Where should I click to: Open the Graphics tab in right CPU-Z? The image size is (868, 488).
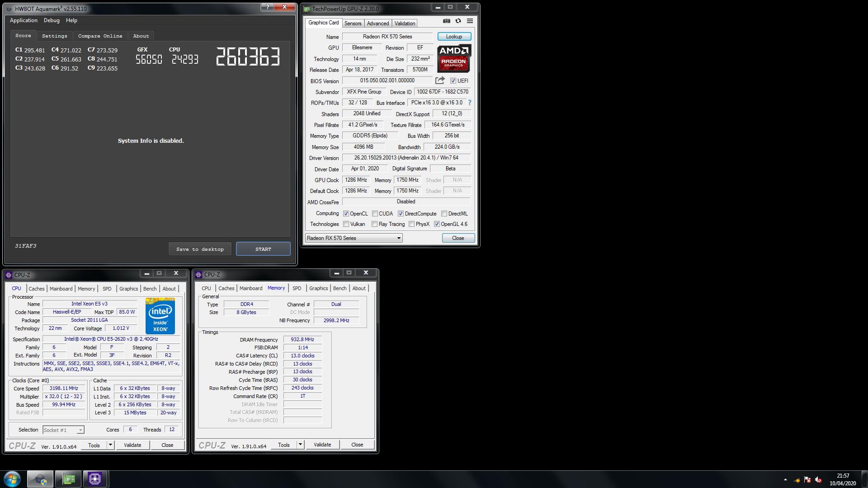point(318,288)
